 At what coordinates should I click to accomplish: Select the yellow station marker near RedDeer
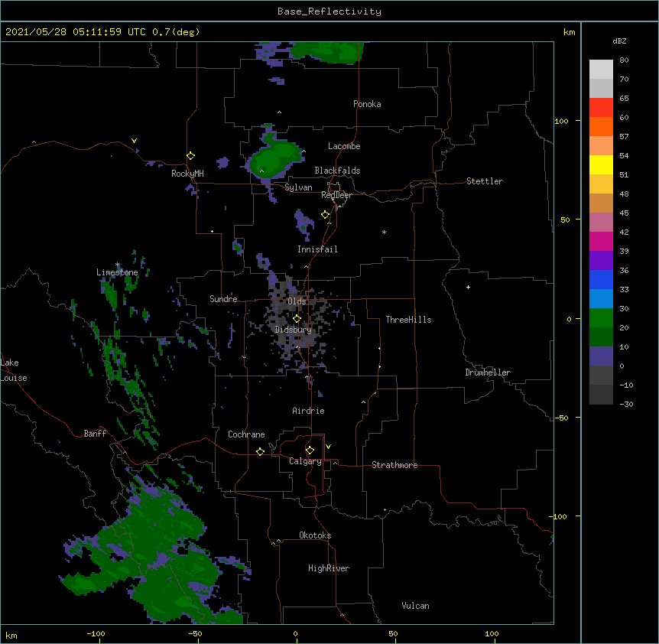point(326,215)
